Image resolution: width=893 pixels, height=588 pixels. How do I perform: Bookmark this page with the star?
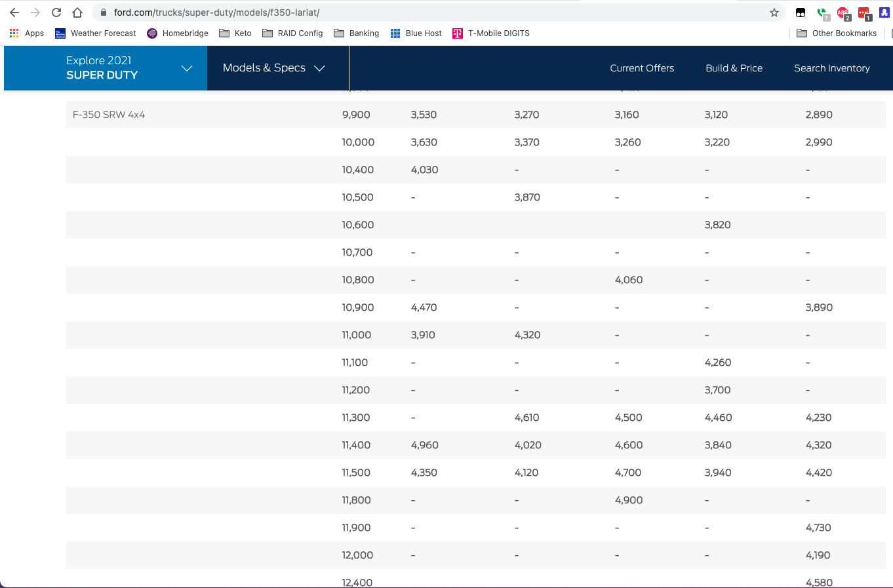[x=774, y=12]
